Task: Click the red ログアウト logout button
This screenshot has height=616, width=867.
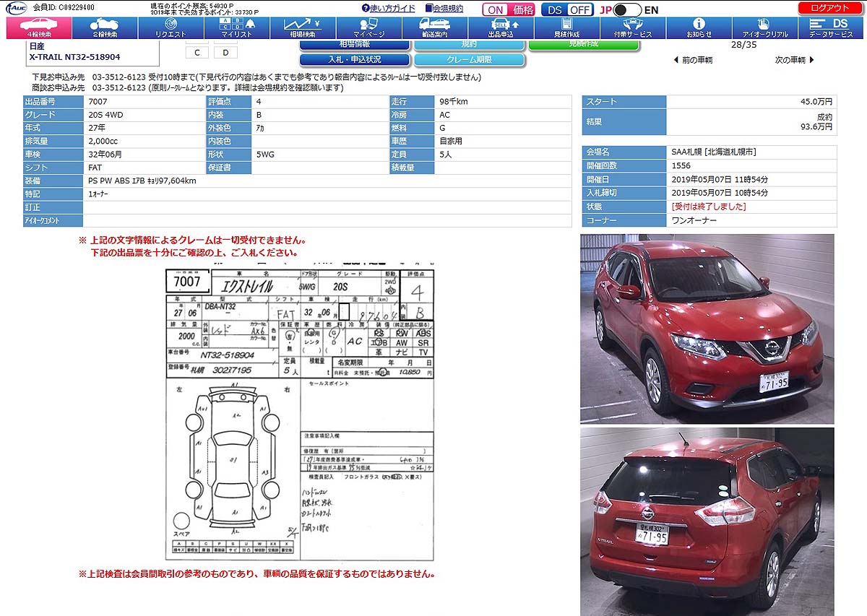Action: pos(830,8)
